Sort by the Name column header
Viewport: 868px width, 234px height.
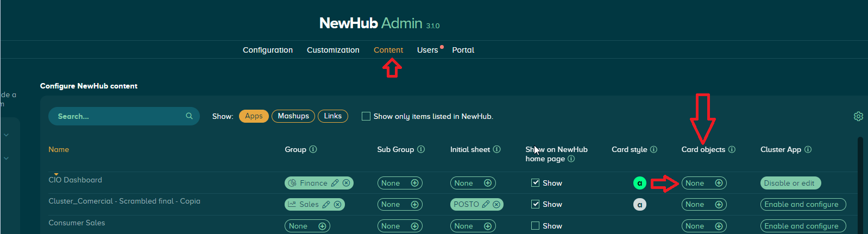point(59,149)
